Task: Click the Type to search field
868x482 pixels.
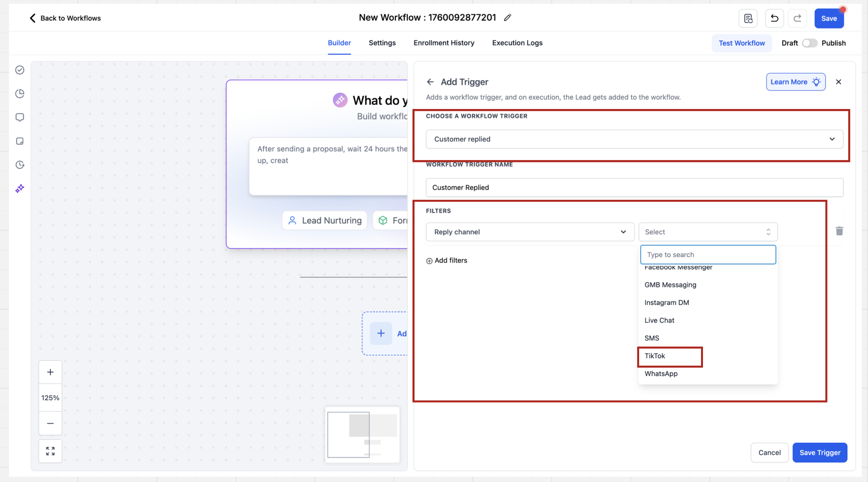Action: (x=708, y=255)
